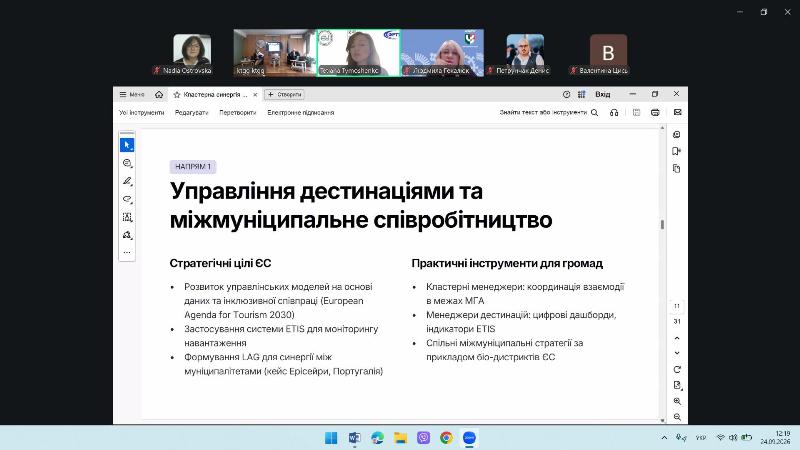Select the arrow selection tool in the Acrobat sidebar

(x=127, y=145)
